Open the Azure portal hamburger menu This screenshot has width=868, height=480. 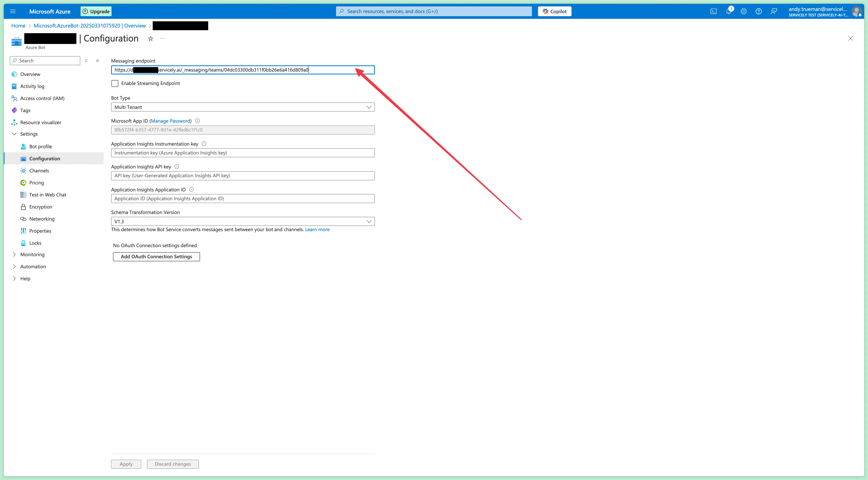pyautogui.click(x=13, y=11)
